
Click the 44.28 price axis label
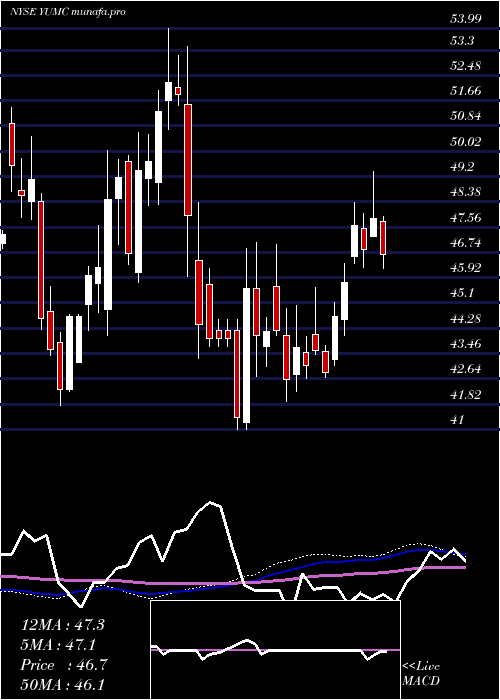(x=466, y=319)
